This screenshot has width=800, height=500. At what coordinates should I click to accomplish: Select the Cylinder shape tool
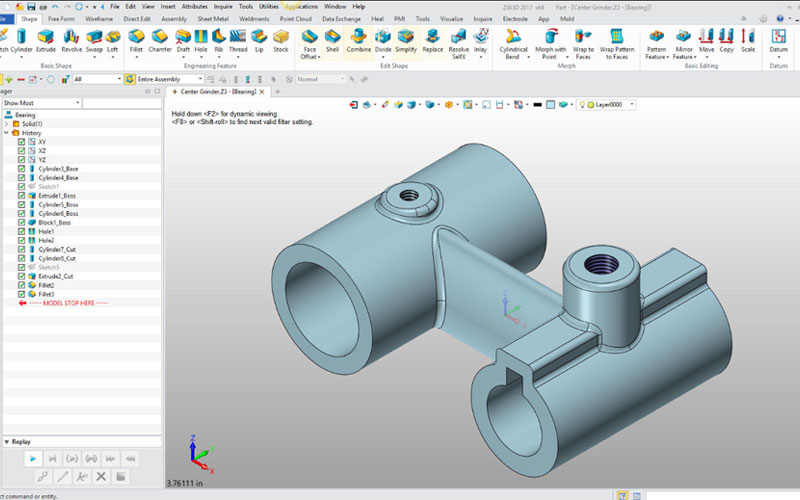click(21, 41)
